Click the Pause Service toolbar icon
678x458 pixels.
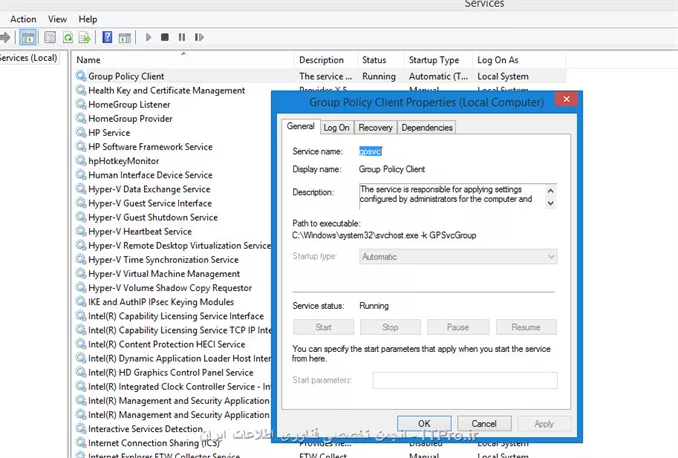tap(182, 38)
